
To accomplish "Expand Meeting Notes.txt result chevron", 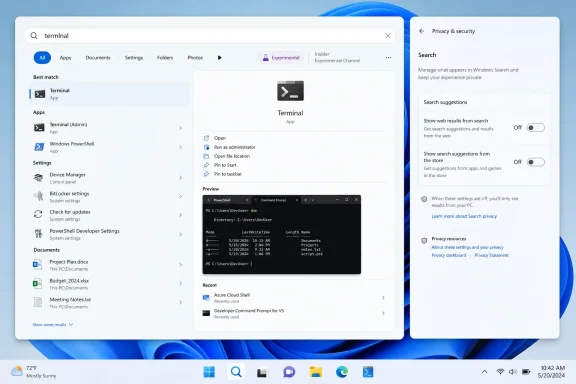I will coord(180,302).
